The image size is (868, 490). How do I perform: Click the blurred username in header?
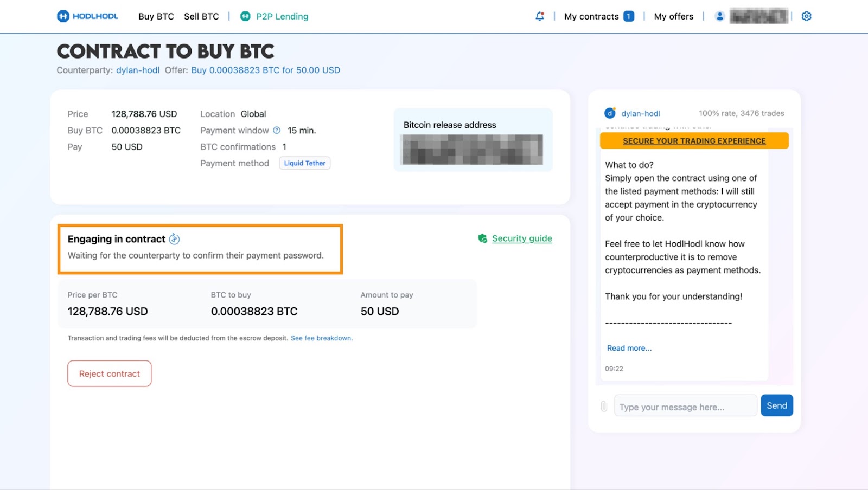[759, 16]
